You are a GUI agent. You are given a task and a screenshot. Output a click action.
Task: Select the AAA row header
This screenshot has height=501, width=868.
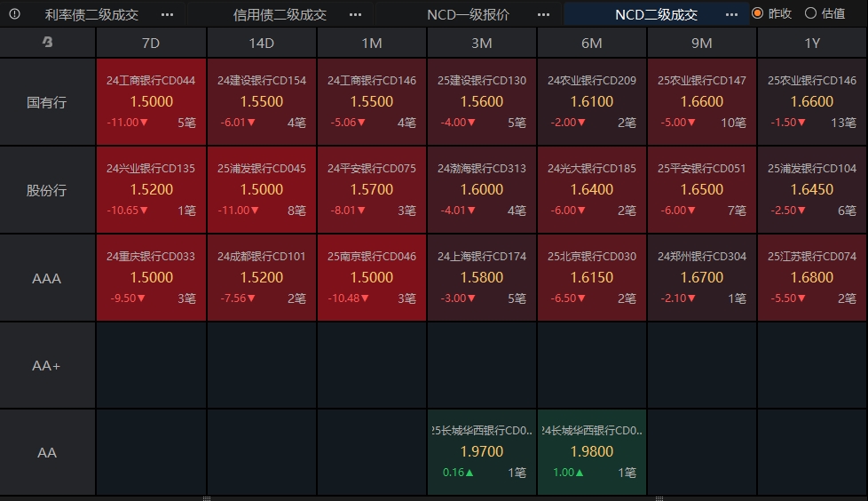47,278
